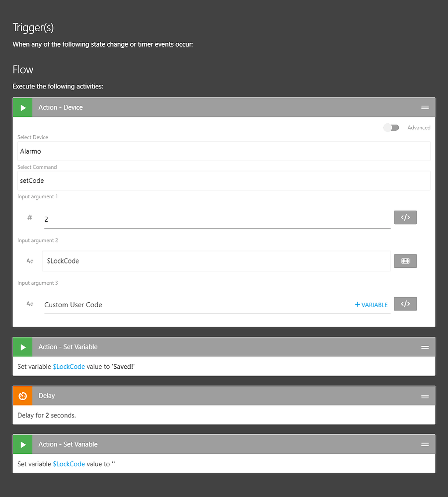The height and width of the screenshot is (497, 448).
Task: Enable the Advanced toggle
Action: coord(391,127)
